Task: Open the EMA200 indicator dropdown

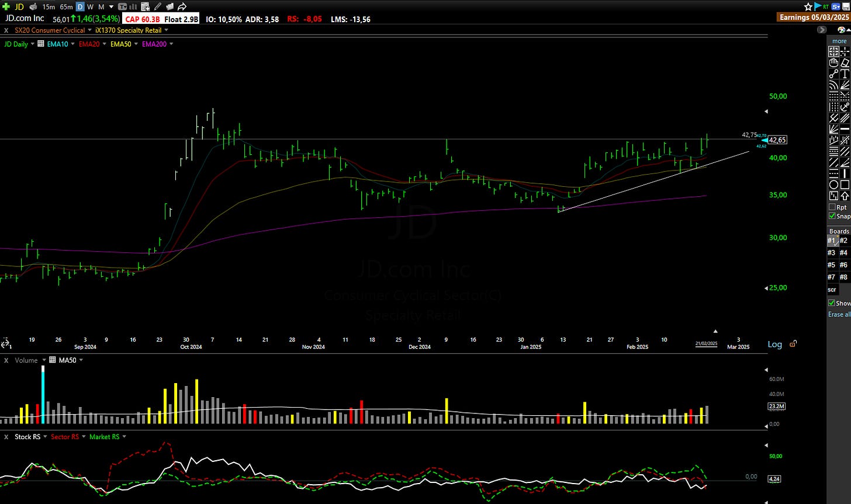Action: pyautogui.click(x=171, y=44)
